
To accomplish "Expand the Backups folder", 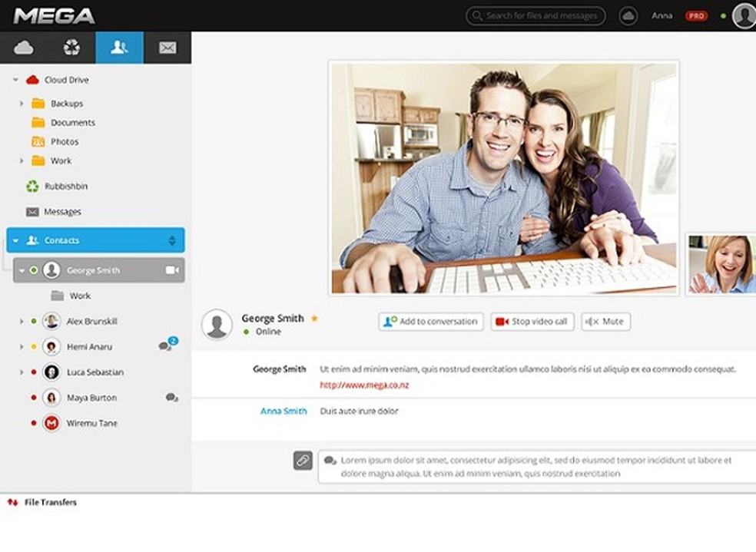I will (20, 103).
